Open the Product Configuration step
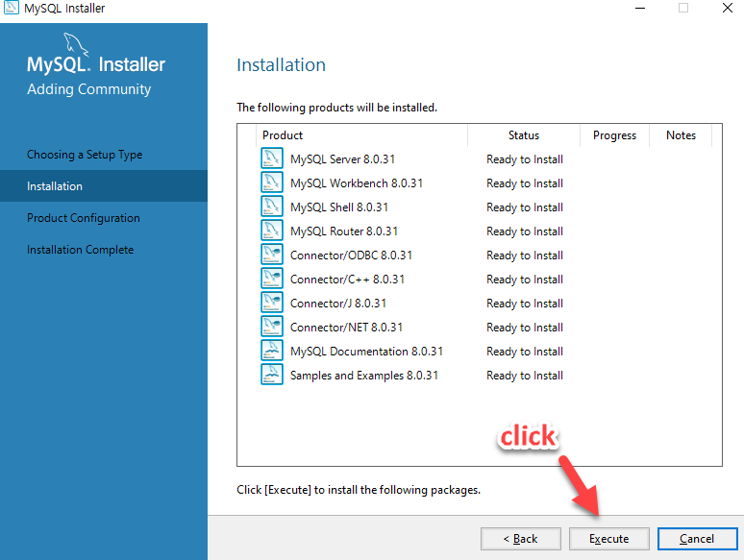744x560 pixels. click(84, 218)
